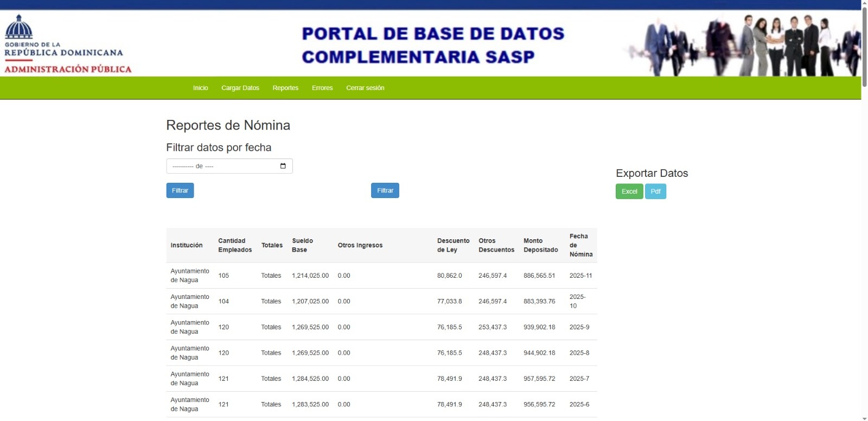The height and width of the screenshot is (421, 868).
Task: Click the scroll down arrow of page scrollbar
Action: (864, 418)
